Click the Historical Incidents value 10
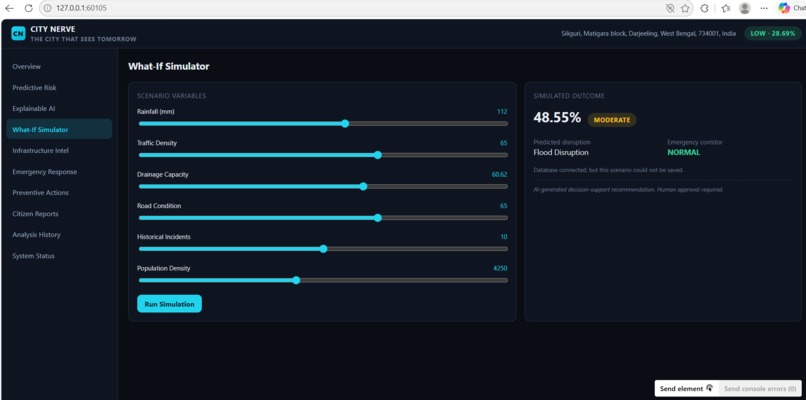Viewport: 806px width, 400px height. click(504, 237)
